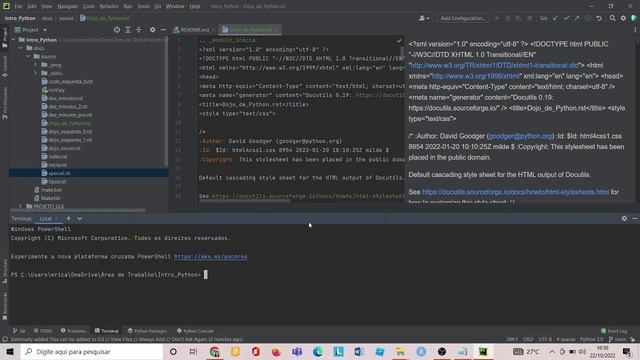This screenshot has width=640, height=360.
Task: Open terminal sessions dropdown arrow
Action: tap(79, 218)
